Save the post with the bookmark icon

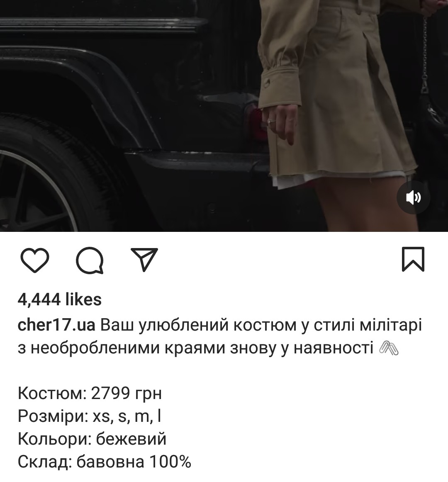(413, 259)
